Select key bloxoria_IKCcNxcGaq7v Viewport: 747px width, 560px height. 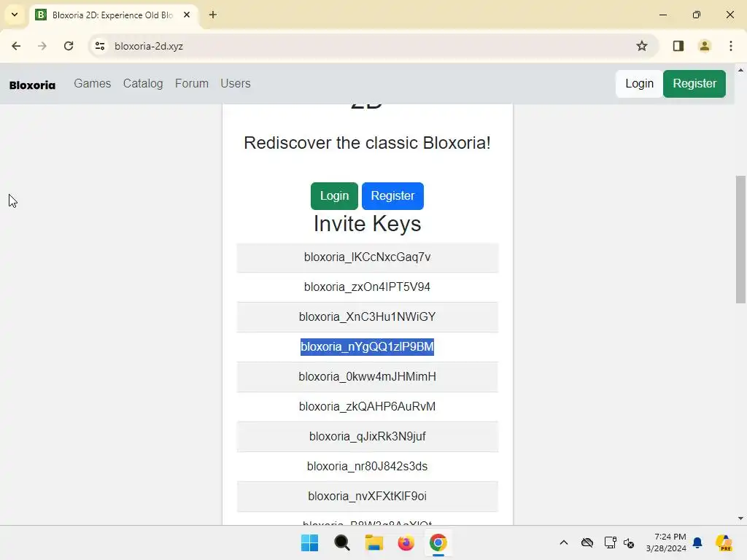pos(368,257)
